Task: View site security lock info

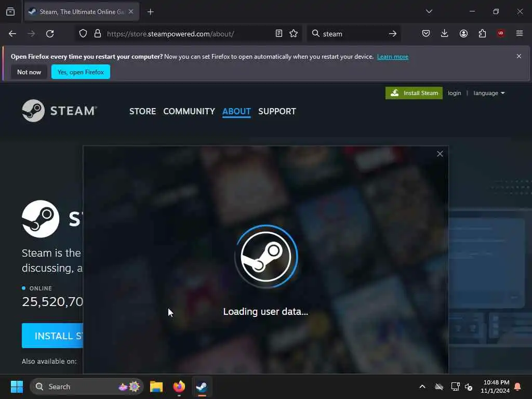Action: coord(98,34)
